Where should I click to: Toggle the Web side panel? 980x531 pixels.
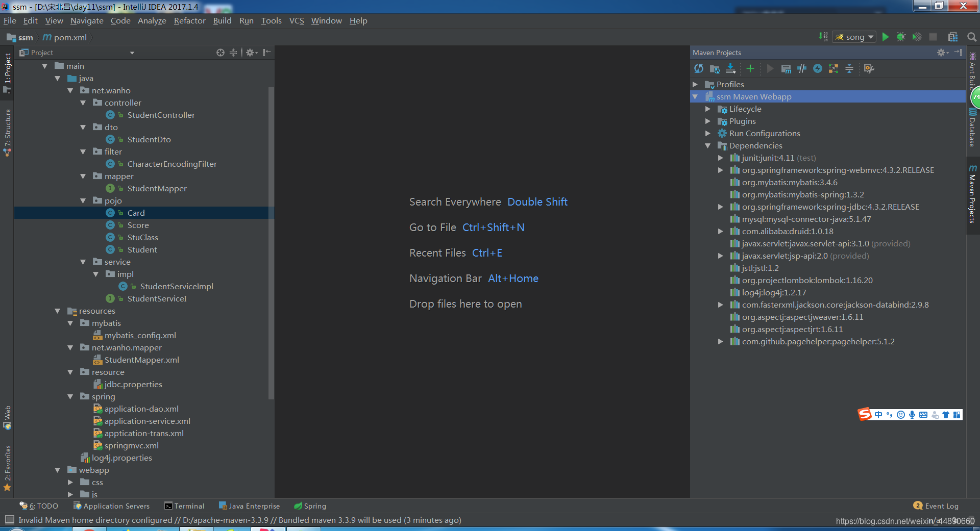click(x=7, y=418)
